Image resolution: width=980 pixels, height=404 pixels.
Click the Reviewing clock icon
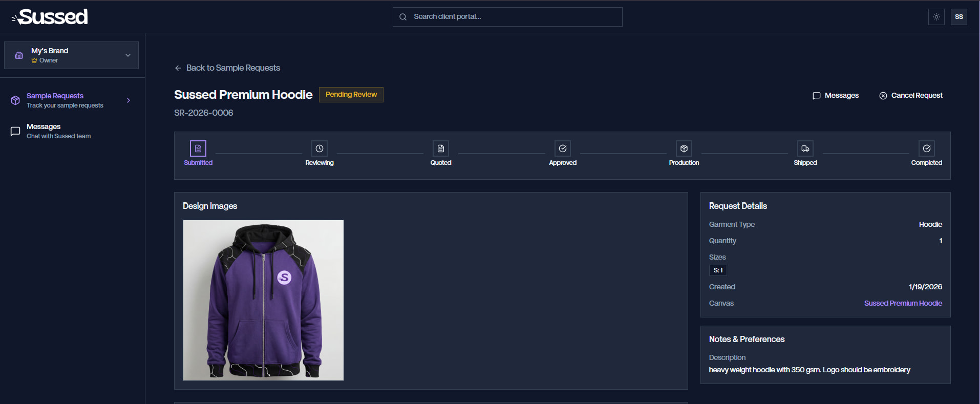click(319, 148)
